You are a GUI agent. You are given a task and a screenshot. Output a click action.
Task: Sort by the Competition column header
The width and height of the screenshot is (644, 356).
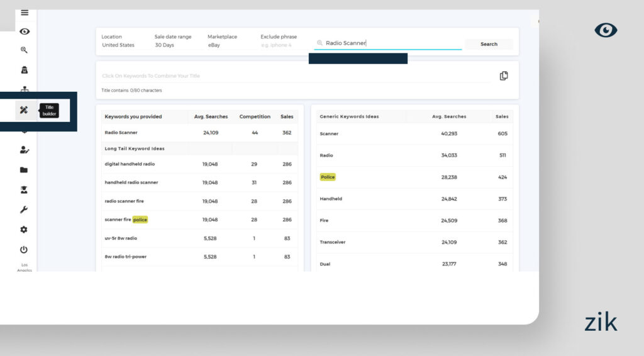[255, 117]
